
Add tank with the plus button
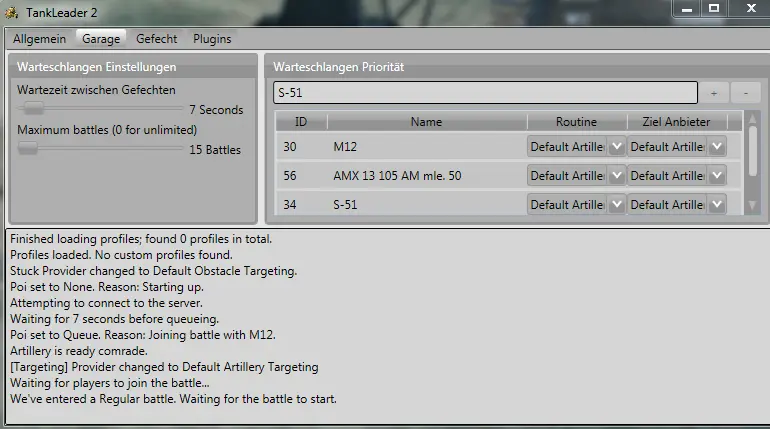click(x=714, y=93)
